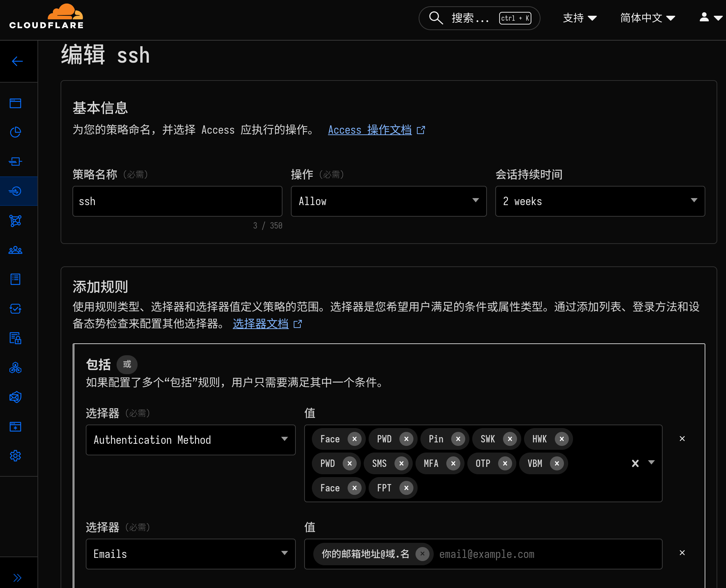The width and height of the screenshot is (726, 588).
Task: Open the Authentication Method selector dropdown
Action: (x=190, y=440)
